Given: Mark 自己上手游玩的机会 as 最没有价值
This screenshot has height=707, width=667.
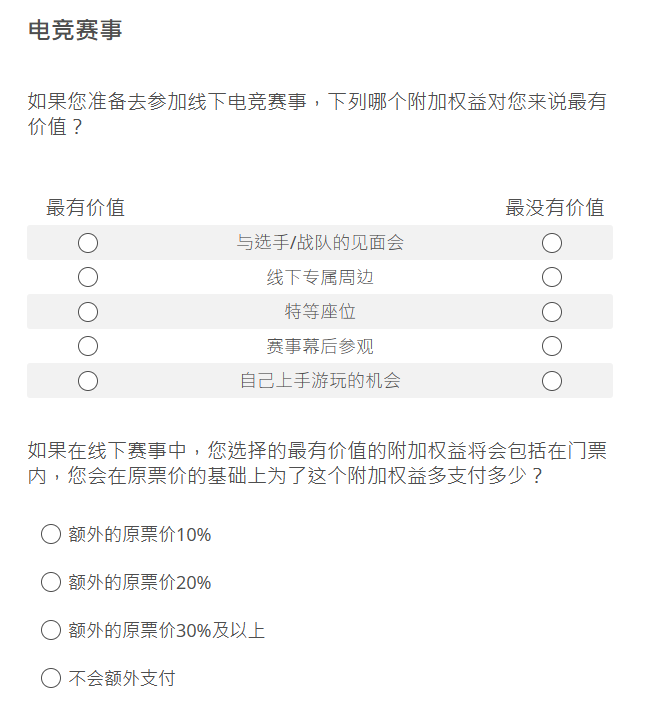Looking at the screenshot, I should (552, 381).
